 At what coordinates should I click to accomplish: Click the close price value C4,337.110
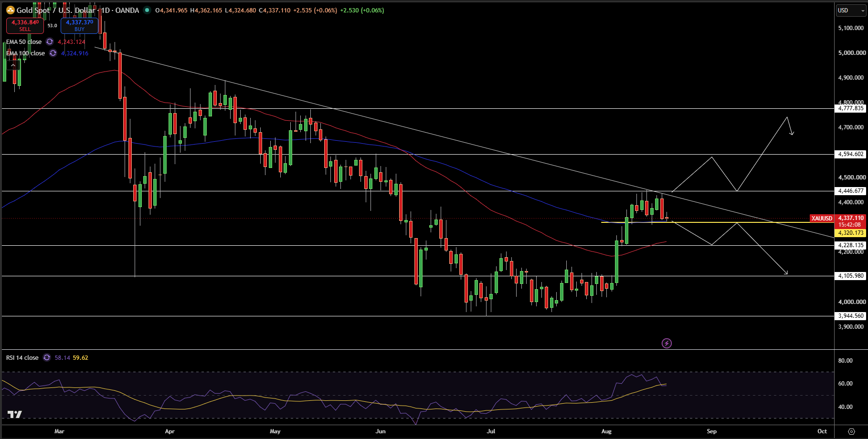click(x=275, y=10)
